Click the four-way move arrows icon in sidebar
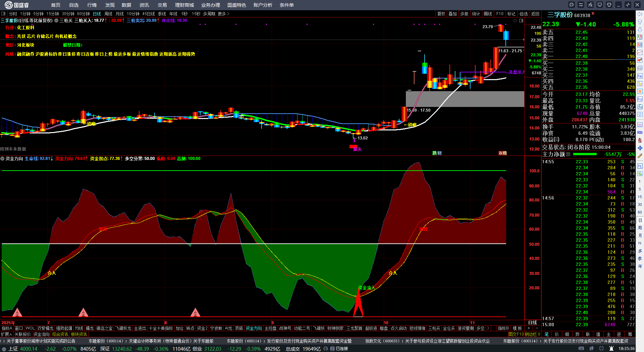644x352 pixels. 640,148
